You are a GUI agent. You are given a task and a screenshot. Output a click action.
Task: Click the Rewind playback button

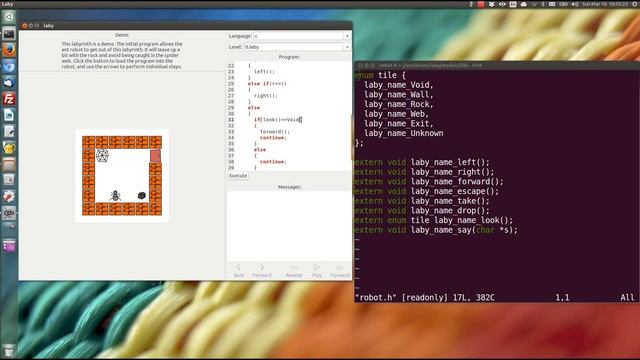[294, 271]
